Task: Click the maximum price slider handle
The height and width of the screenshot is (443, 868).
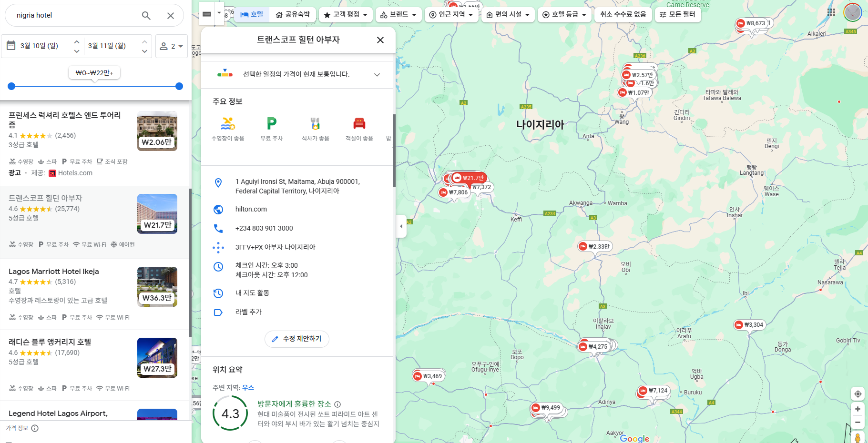Action: coord(179,86)
